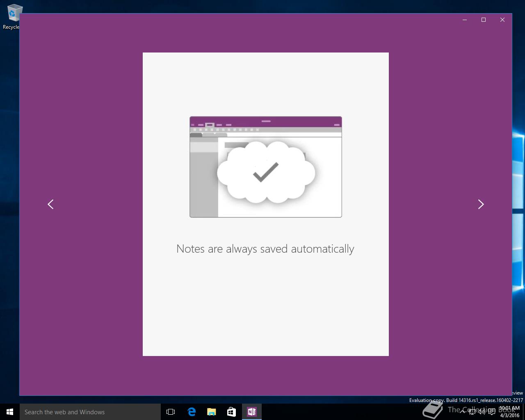Open the volume control in the tray
The width and height of the screenshot is (525, 420).
coord(482,412)
